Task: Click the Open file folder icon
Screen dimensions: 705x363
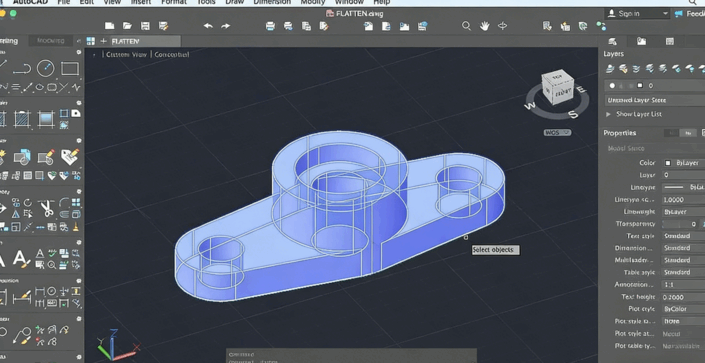Action: pyautogui.click(x=127, y=26)
